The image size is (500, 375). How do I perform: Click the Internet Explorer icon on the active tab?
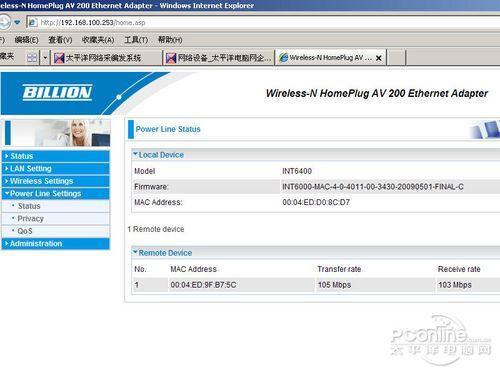283,58
